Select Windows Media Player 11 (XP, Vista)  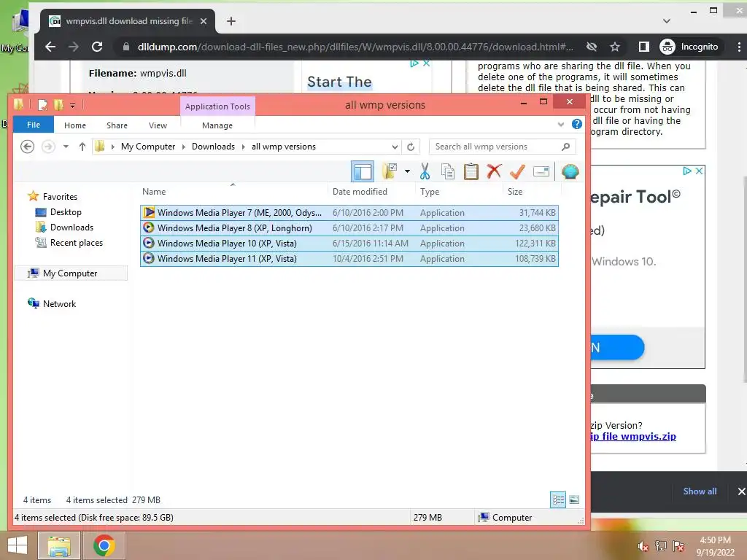point(349,259)
